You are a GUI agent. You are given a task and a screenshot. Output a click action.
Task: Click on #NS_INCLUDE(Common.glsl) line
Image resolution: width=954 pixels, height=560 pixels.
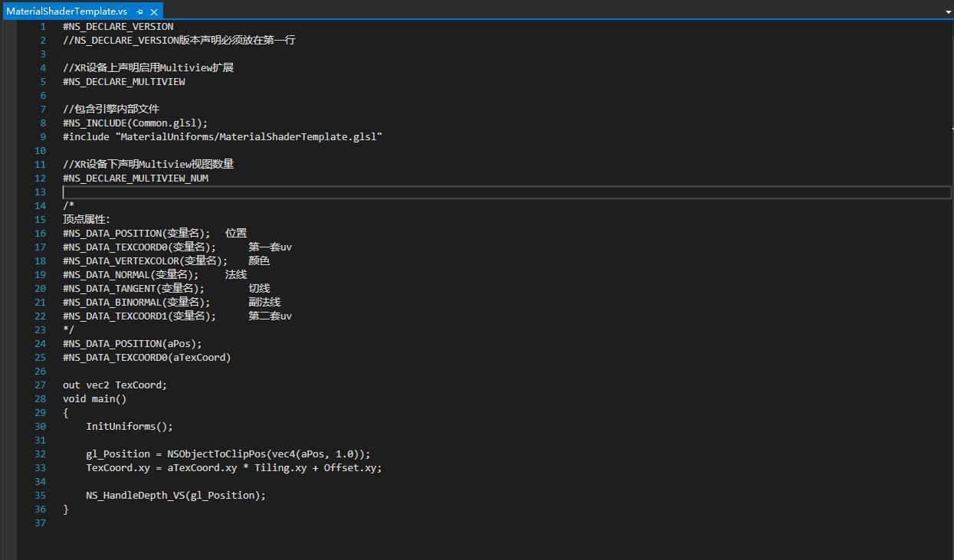135,123
